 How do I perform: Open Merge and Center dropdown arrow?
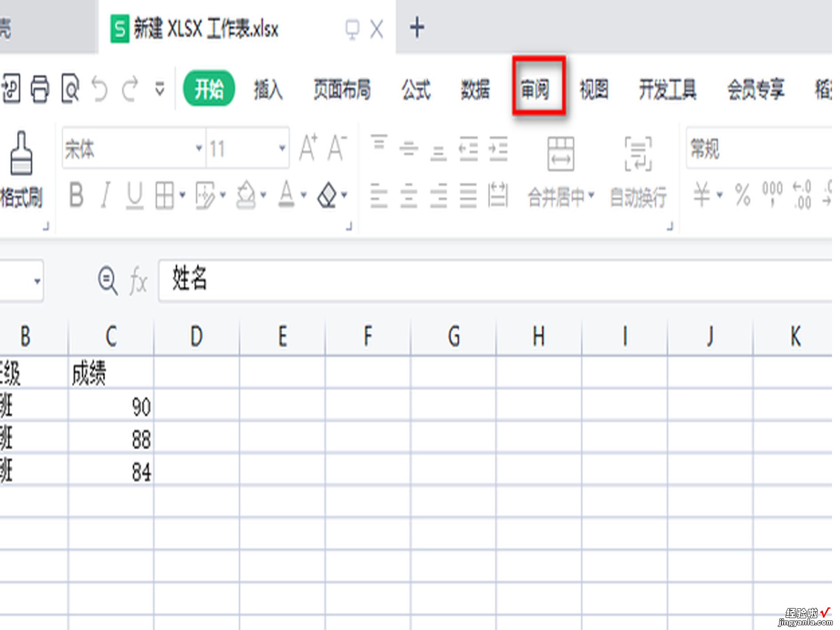point(591,196)
